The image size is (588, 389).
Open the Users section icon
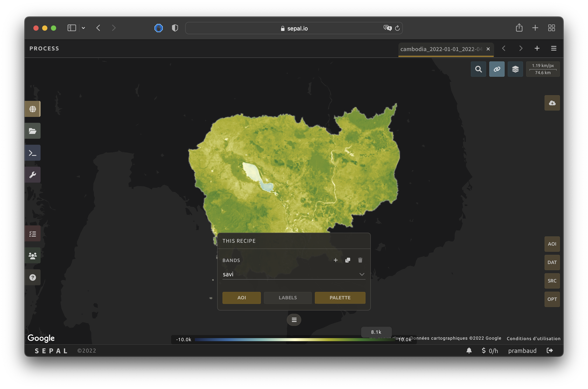[x=32, y=255]
